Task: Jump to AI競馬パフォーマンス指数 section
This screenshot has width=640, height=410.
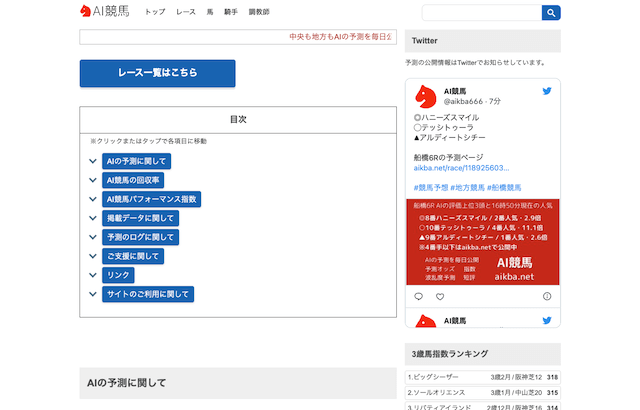Action: 151,199
